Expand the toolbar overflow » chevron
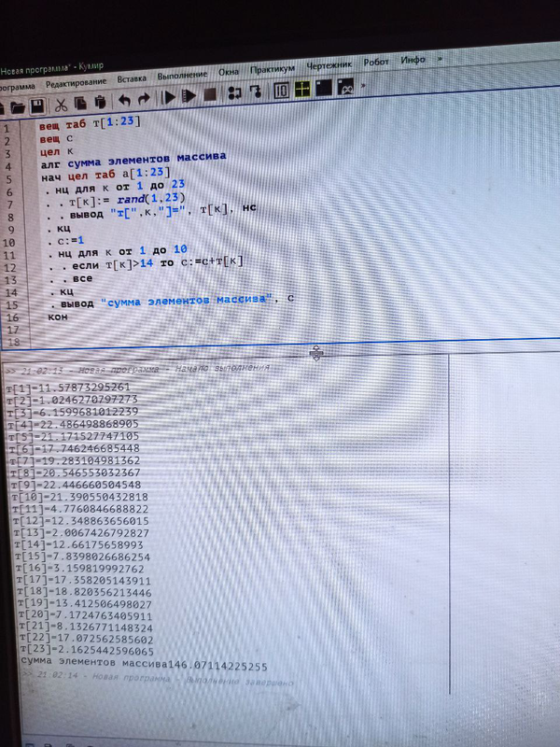The width and height of the screenshot is (560, 747). [363, 86]
